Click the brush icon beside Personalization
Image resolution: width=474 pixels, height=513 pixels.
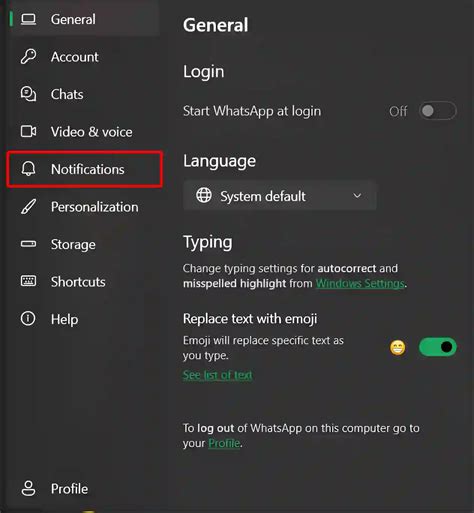coord(28,206)
